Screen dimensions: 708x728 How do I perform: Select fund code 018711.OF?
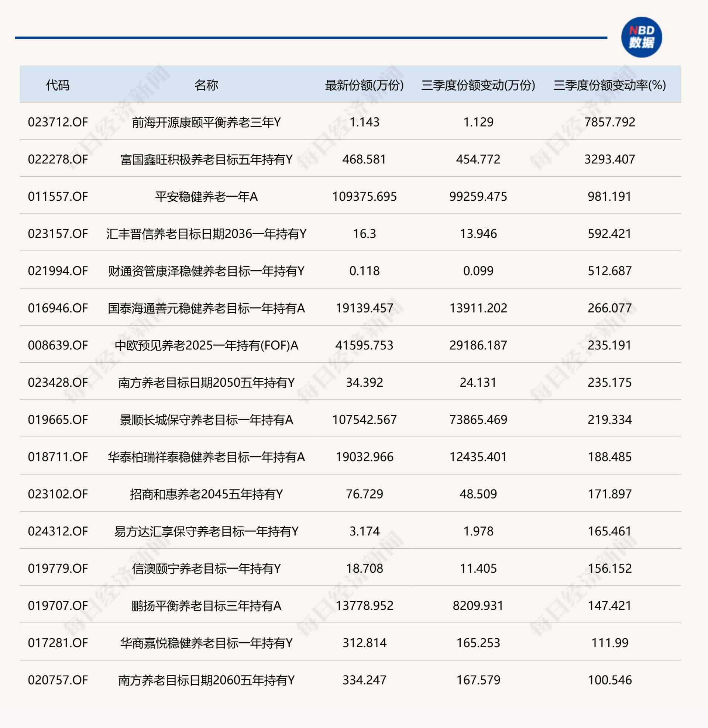coord(58,456)
